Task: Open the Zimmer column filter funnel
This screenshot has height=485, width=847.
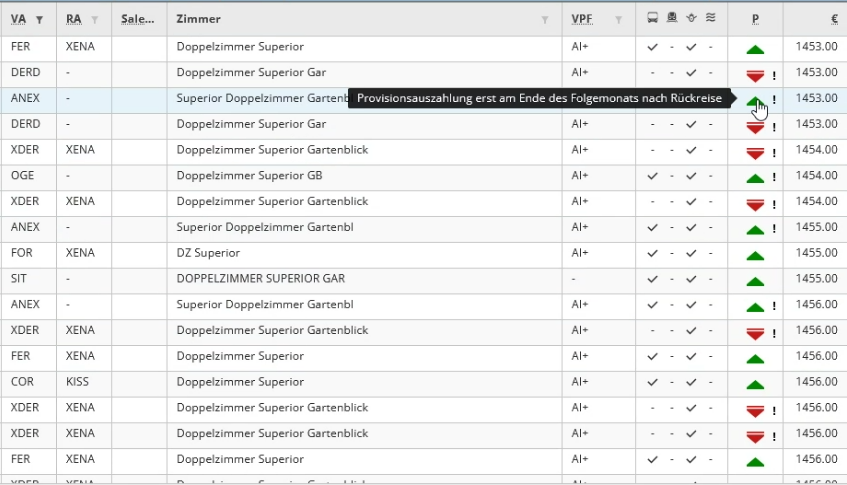Action: click(545, 20)
